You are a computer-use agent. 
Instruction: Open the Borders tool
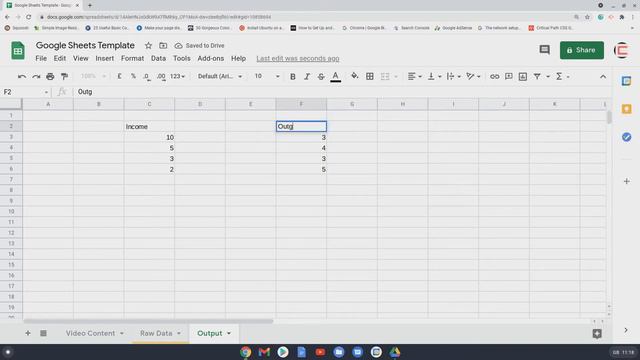pos(369,76)
